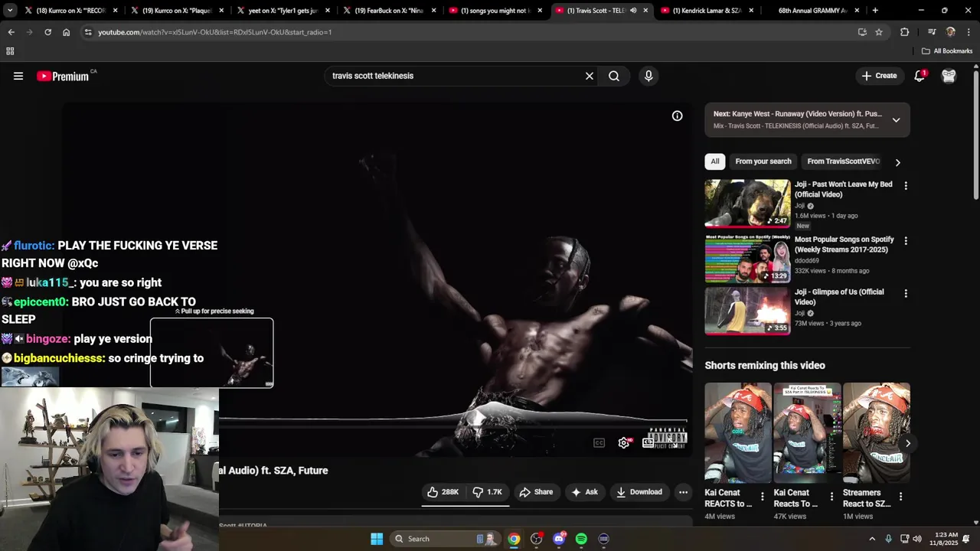
Task: Open the Windows taskbar Search box
Action: tap(446, 539)
